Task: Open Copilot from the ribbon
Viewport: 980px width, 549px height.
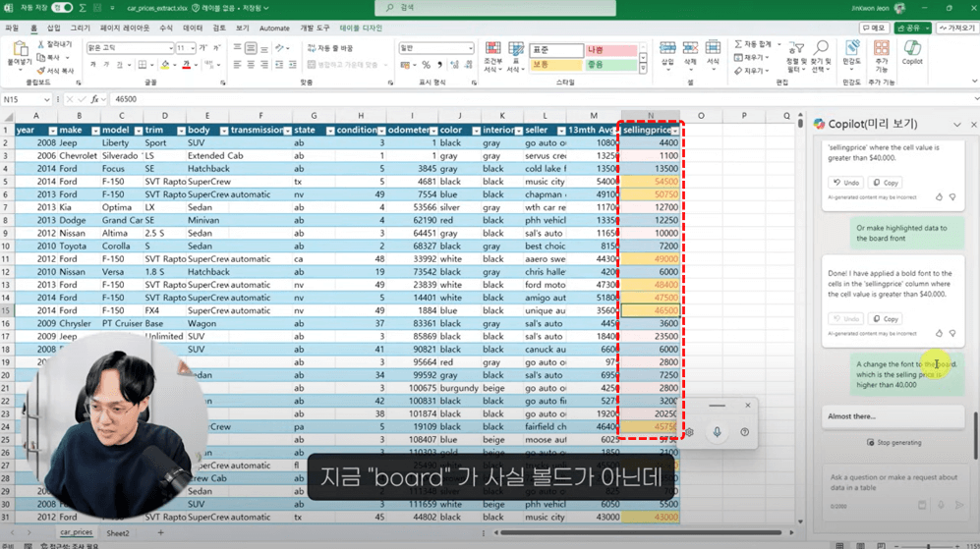Action: coord(912,53)
